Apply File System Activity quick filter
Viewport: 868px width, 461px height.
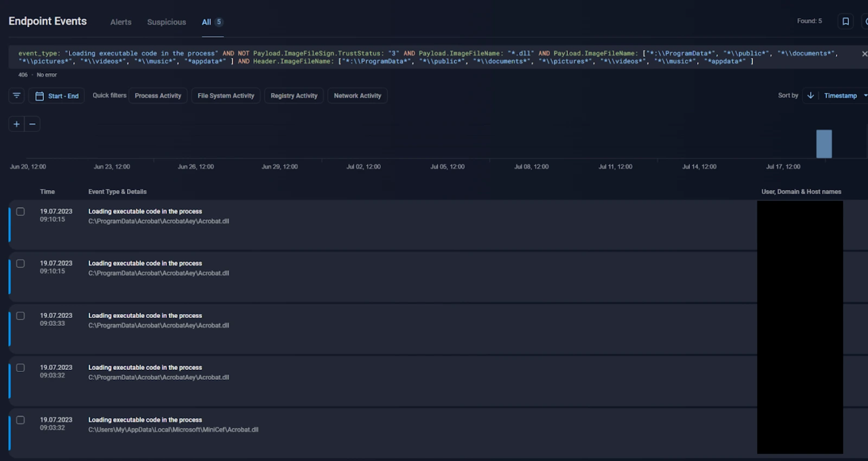tap(226, 95)
